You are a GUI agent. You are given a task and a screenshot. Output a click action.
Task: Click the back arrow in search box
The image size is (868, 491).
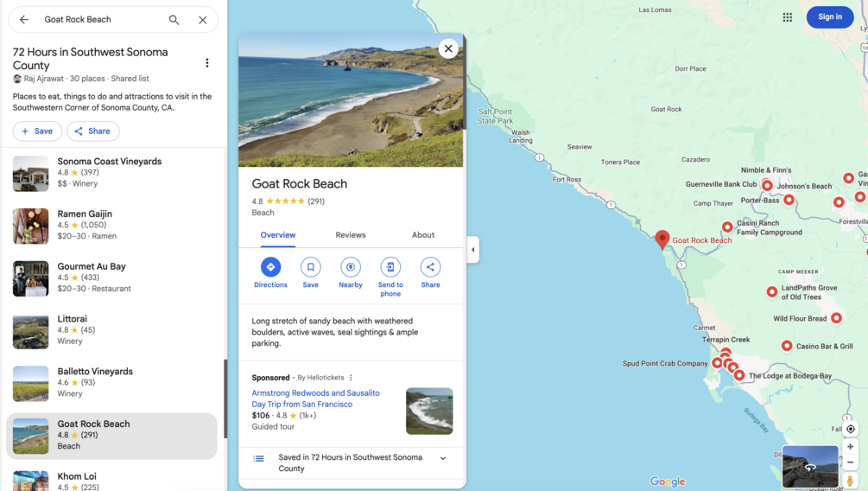tap(24, 19)
